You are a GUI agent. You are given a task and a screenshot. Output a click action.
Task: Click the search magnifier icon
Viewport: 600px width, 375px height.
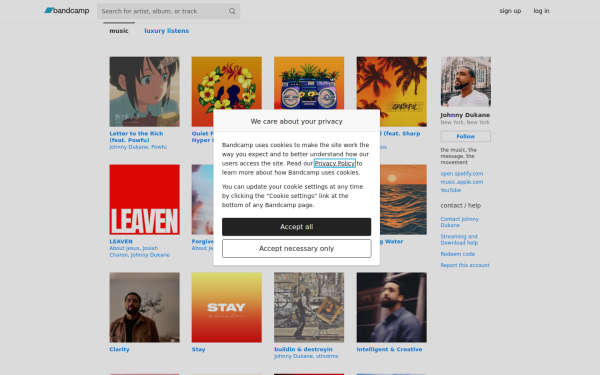tap(232, 11)
